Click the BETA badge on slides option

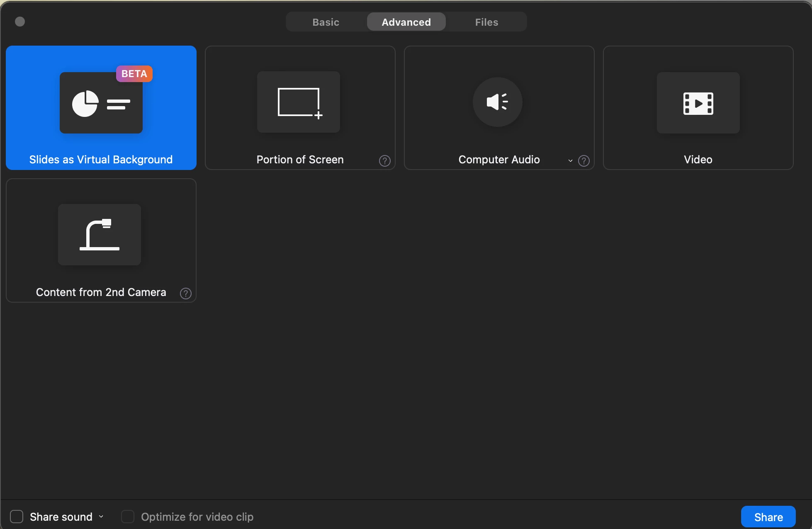(x=134, y=74)
